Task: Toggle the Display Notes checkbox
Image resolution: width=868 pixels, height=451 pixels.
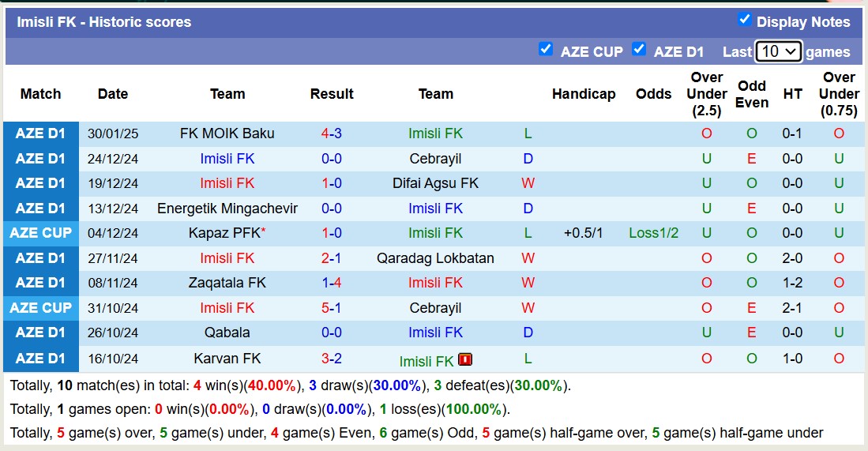Action: [x=744, y=20]
